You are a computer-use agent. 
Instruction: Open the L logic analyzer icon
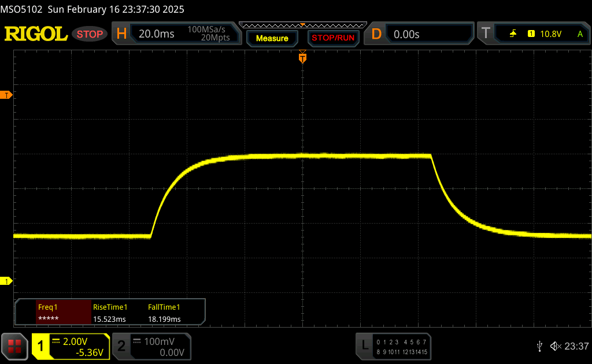click(365, 346)
